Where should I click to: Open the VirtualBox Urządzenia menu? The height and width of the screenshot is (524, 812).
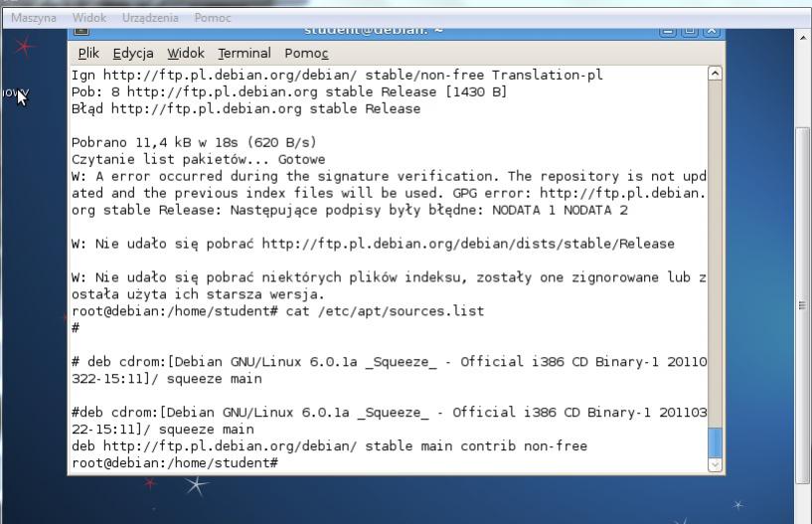pos(150,18)
